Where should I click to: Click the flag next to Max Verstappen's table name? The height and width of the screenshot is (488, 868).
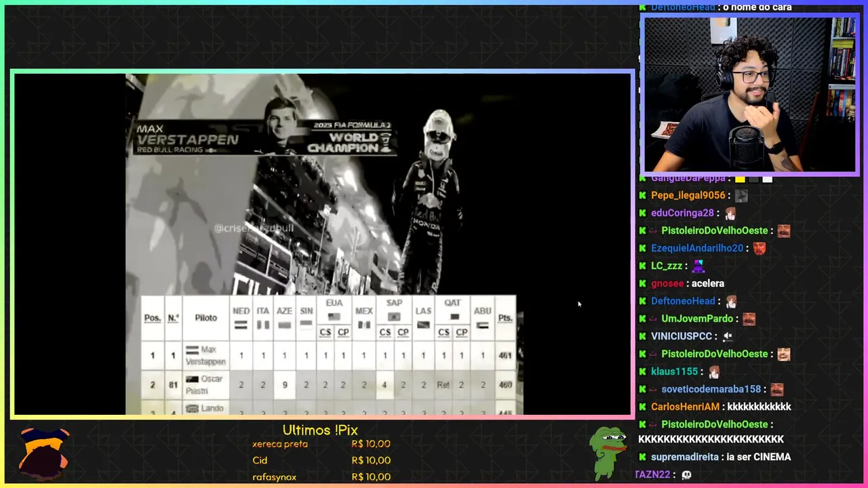[x=193, y=350]
